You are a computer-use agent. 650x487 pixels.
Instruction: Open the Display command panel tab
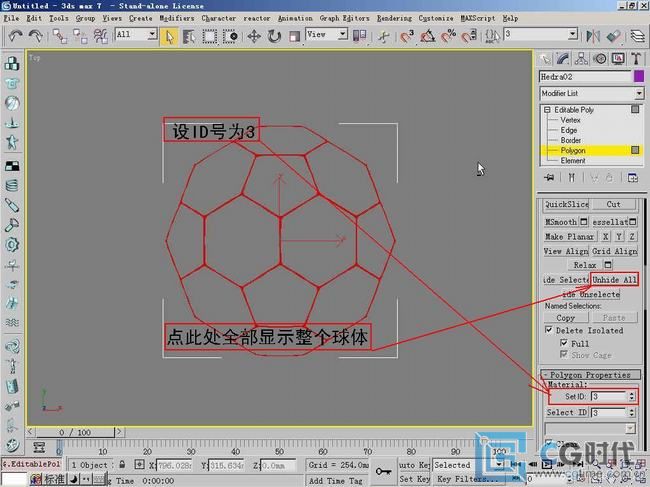coord(618,59)
